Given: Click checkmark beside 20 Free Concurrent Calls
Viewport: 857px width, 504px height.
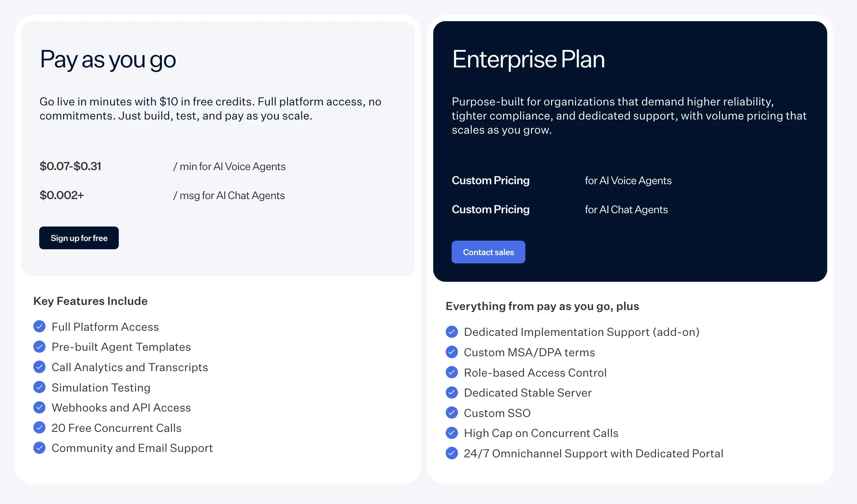Looking at the screenshot, I should click(39, 428).
